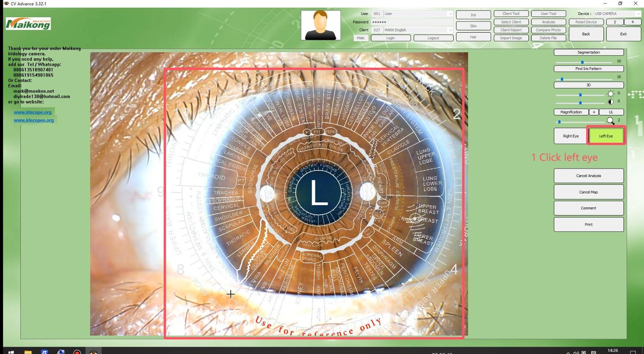This screenshot has width=644, height=354.
Task: Select the Right Eye toggle
Action: [x=571, y=136]
